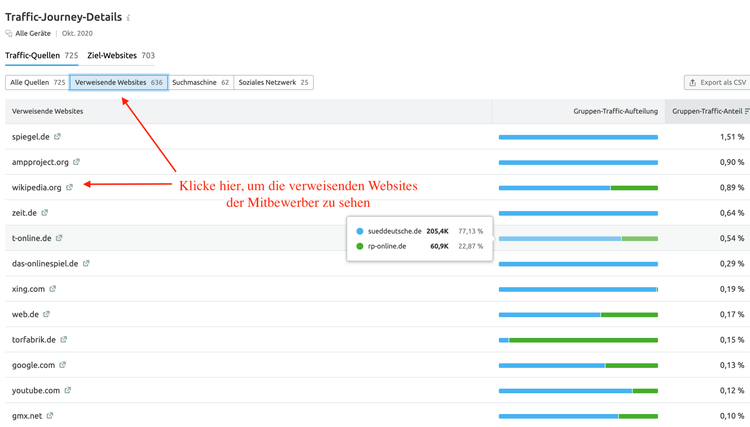Open wikipedia.org external link icon
This screenshot has width=750, height=427.
pos(69,187)
